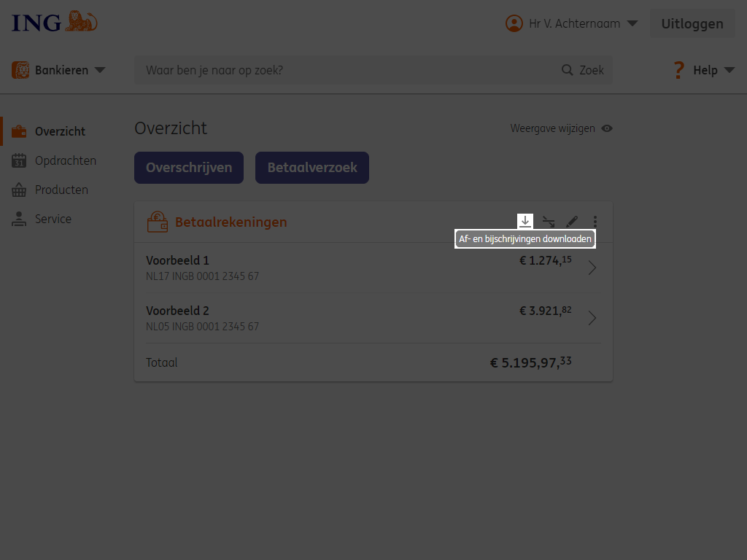
Task: Click the orange question mark help icon
Action: pos(679,70)
